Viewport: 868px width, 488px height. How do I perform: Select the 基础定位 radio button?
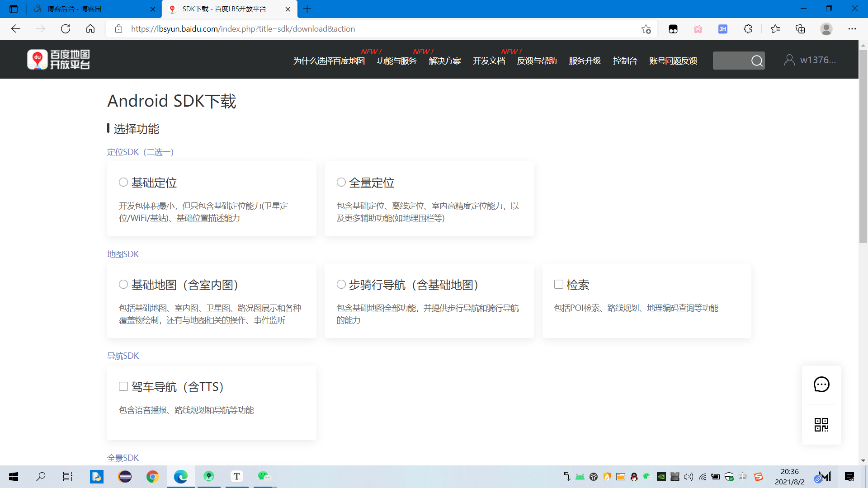123,182
